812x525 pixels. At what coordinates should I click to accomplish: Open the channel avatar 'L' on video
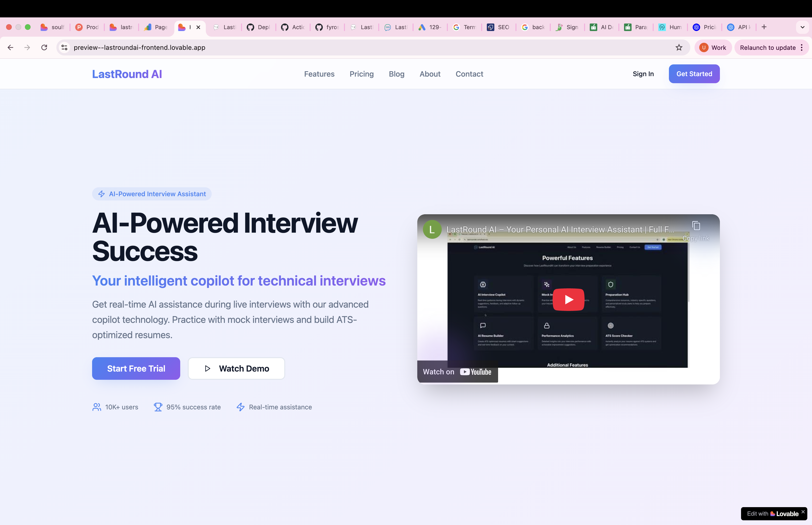(x=432, y=229)
